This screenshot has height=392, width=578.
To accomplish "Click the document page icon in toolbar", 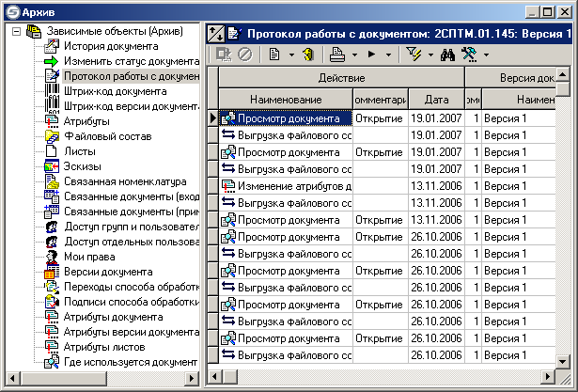I will click(273, 55).
